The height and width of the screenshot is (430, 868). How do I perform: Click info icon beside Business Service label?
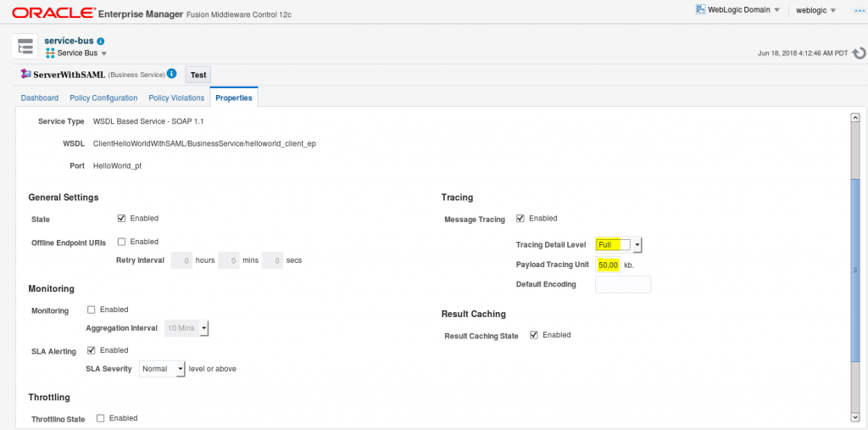(x=171, y=74)
